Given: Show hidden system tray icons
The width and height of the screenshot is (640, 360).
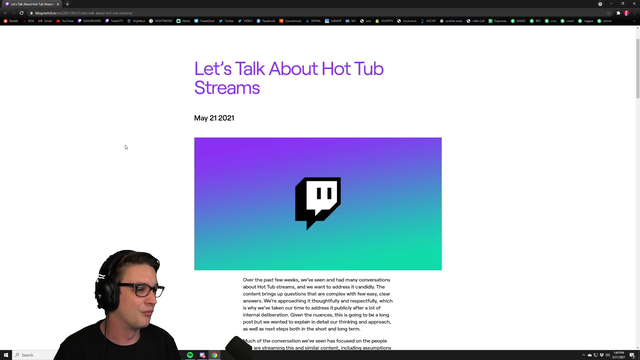Looking at the screenshot, I should (x=583, y=355).
